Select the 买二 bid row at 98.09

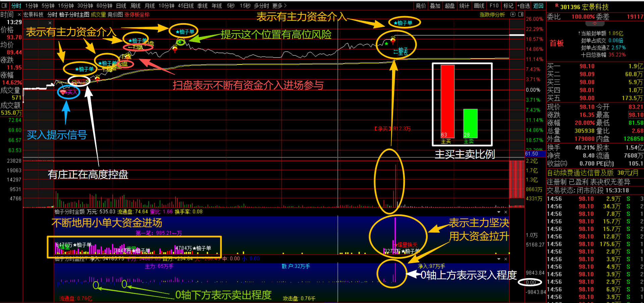[595, 74]
